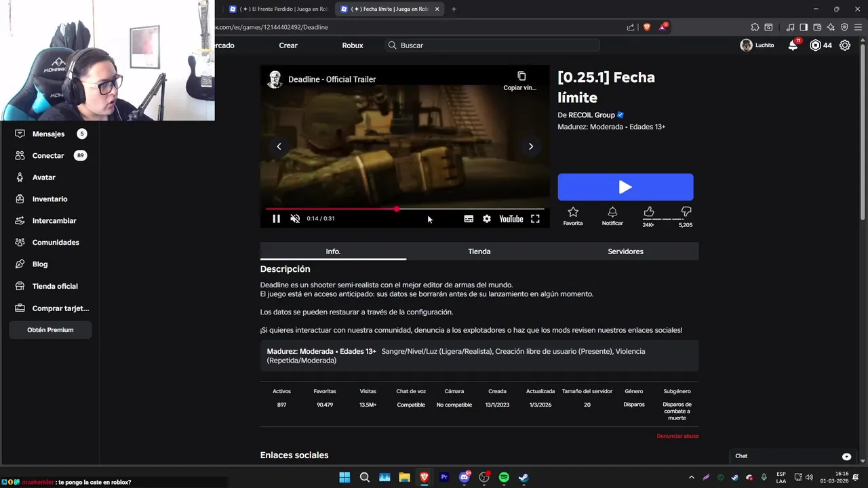Like the game with thumbs up
Viewport: 868px width, 488px height.
coord(649,212)
